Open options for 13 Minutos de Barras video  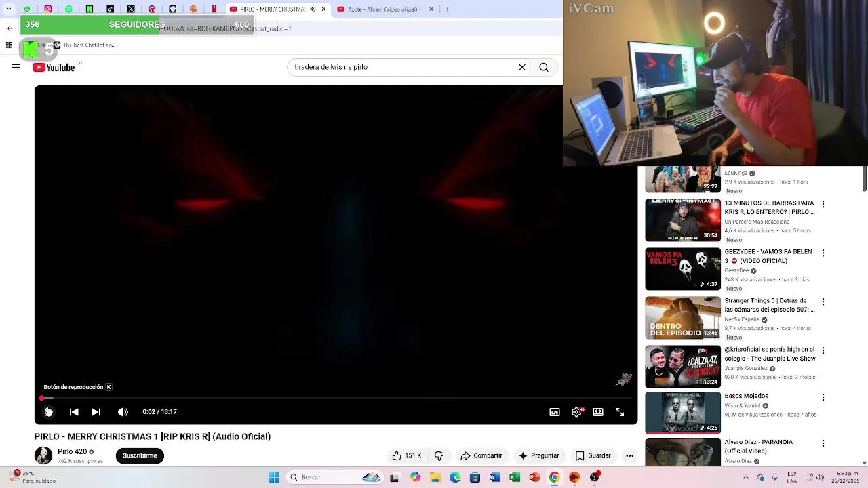point(823,204)
